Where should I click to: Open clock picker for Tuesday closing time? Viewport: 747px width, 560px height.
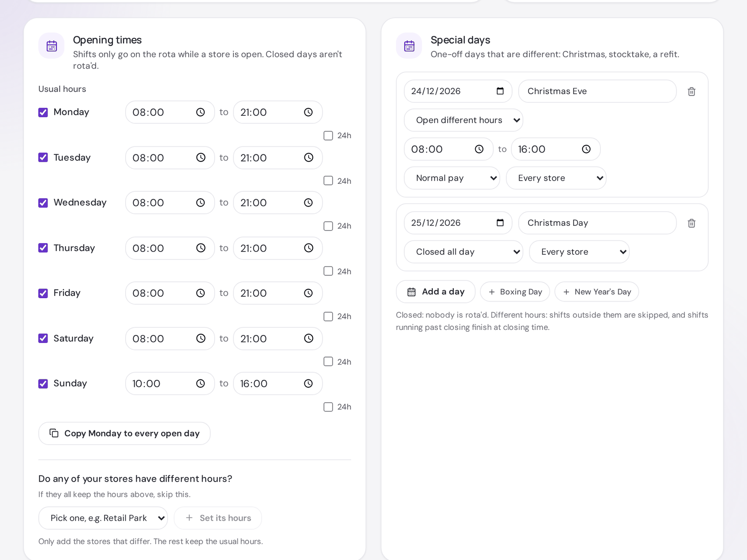click(x=308, y=158)
